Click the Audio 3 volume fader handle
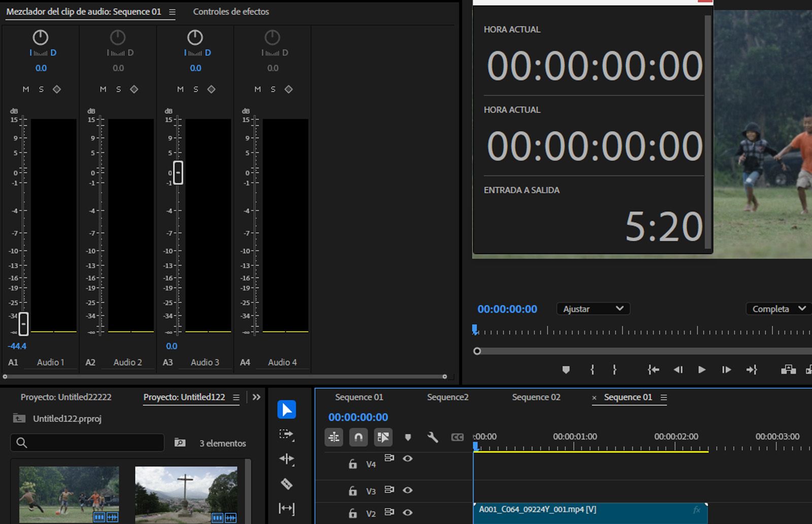Image resolution: width=812 pixels, height=524 pixels. 178,172
